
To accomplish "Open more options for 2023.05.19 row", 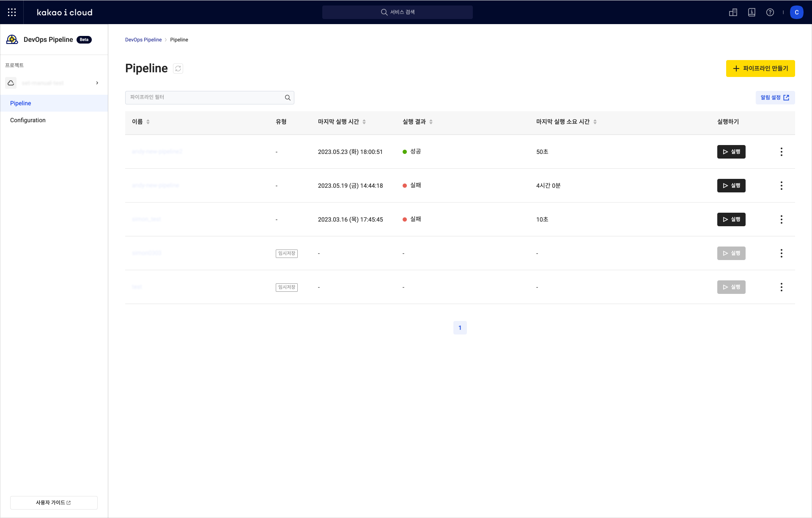I will point(782,186).
